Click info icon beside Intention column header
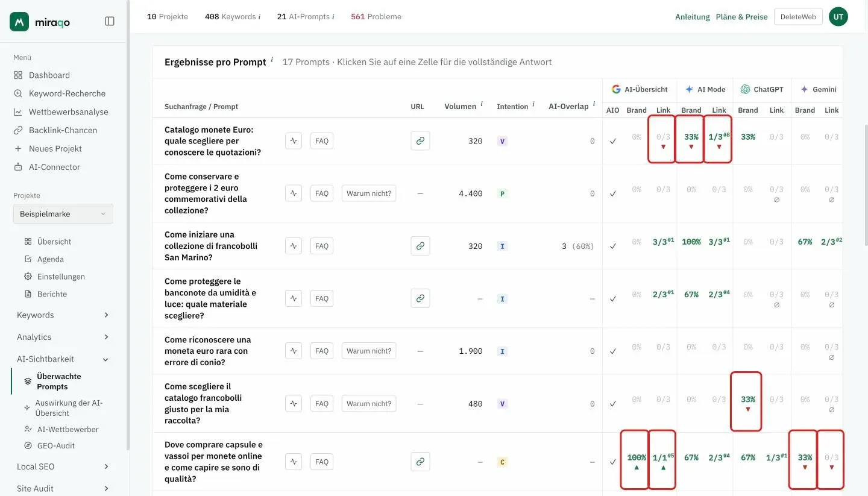This screenshot has width=868, height=496. (x=533, y=105)
